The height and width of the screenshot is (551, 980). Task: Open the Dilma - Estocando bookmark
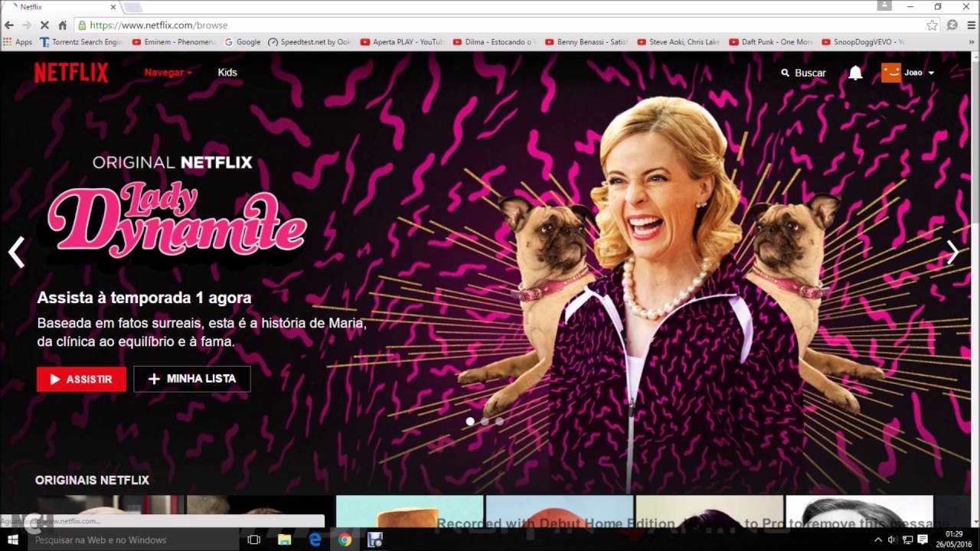[495, 42]
